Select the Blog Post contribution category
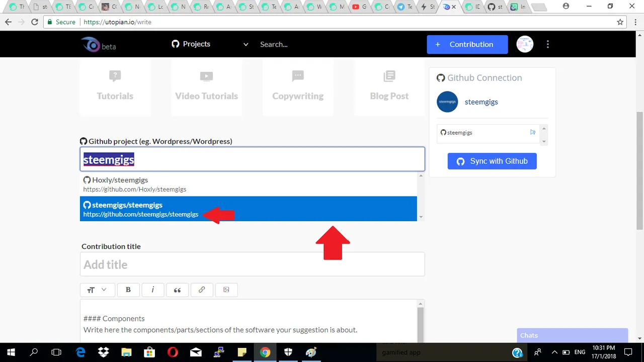This screenshot has height=362, width=644. (x=389, y=86)
